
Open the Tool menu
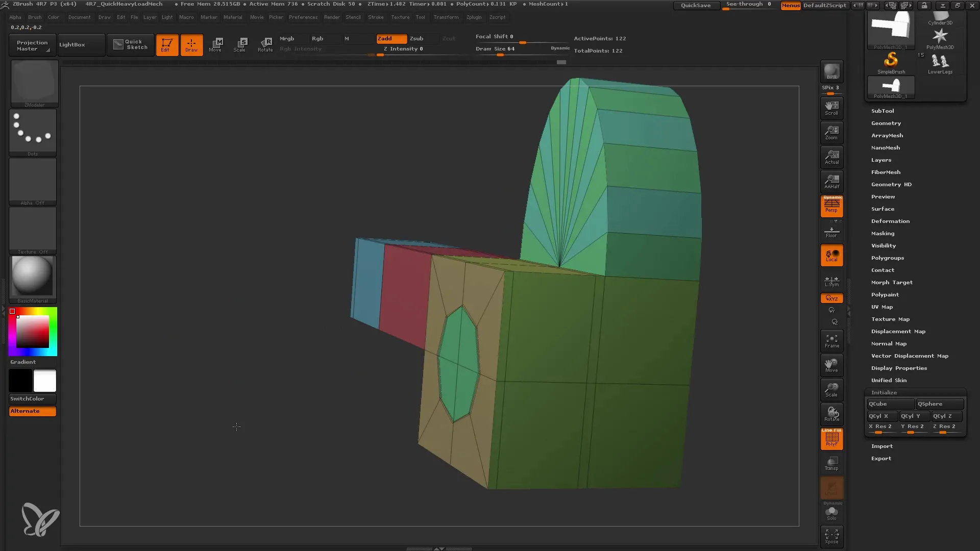click(x=420, y=17)
